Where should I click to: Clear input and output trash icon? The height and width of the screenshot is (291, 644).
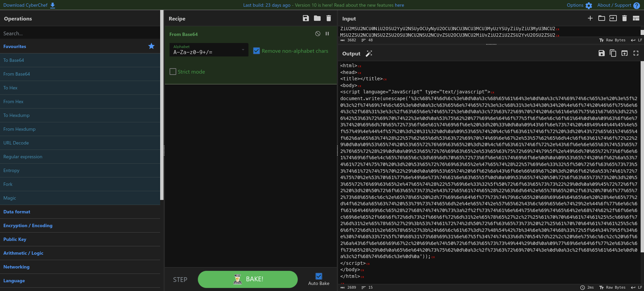pyautogui.click(x=625, y=18)
